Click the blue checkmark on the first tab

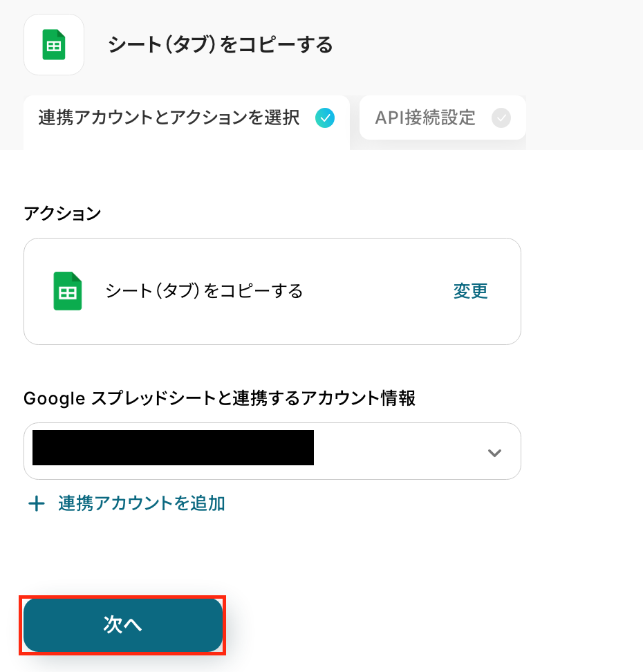coord(325,118)
